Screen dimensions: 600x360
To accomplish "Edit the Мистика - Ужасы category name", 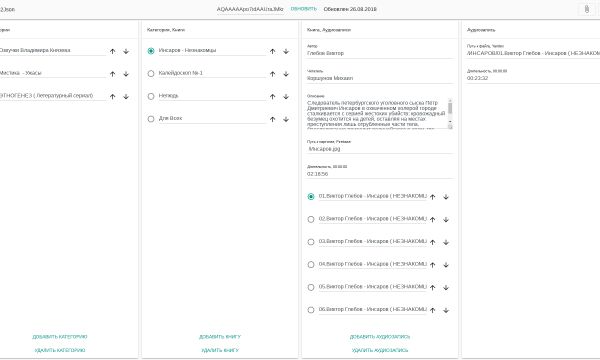I will (53, 73).
